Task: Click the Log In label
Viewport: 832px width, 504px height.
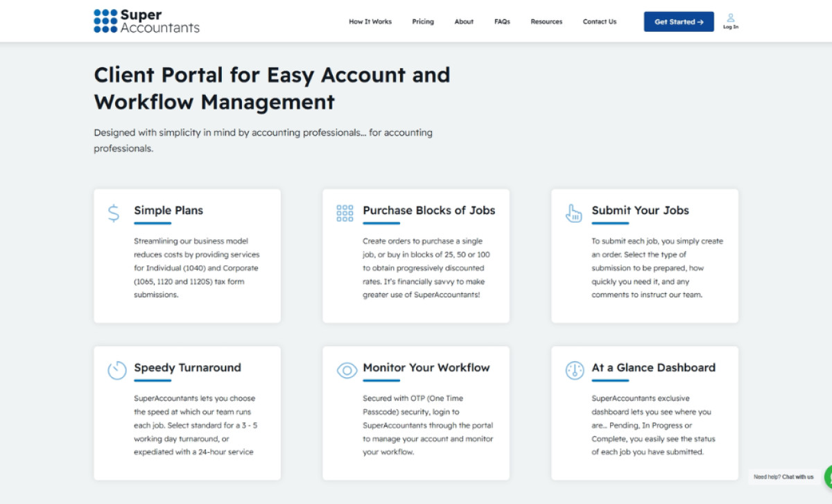Action: click(x=730, y=26)
